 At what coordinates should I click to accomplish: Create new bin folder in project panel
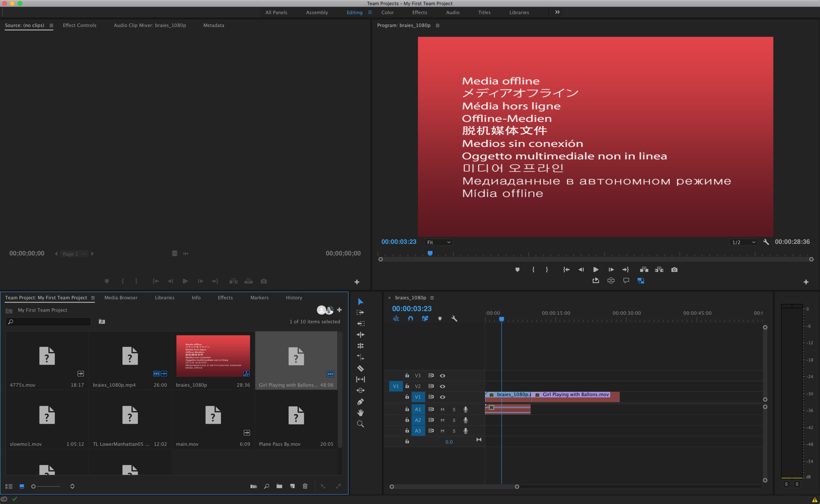[x=279, y=486]
